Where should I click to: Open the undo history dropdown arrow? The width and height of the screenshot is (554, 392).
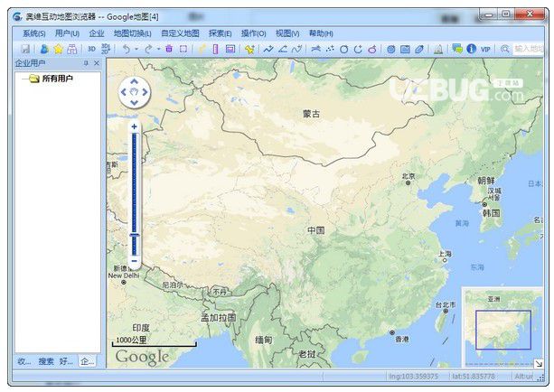point(136,49)
